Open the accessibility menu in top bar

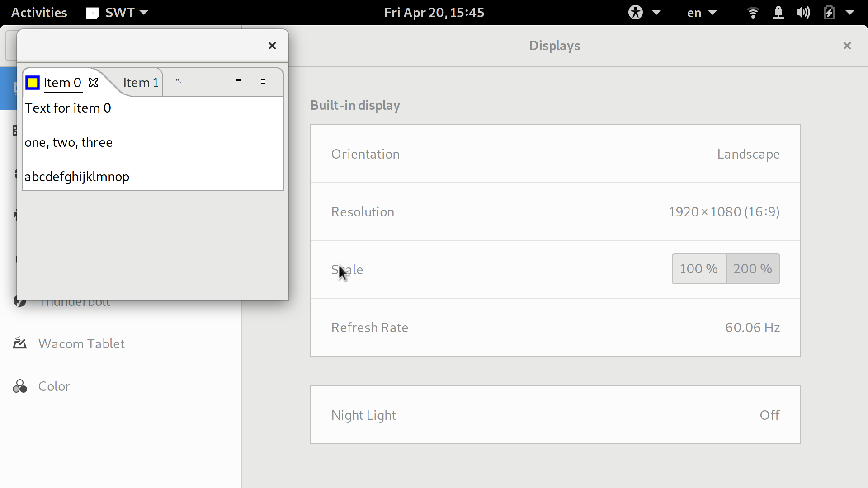click(644, 12)
